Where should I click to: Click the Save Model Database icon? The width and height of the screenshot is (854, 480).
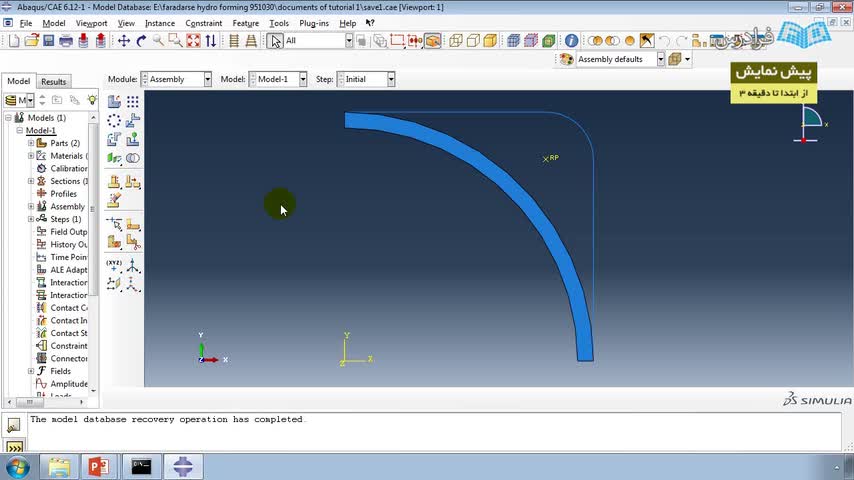click(48, 41)
